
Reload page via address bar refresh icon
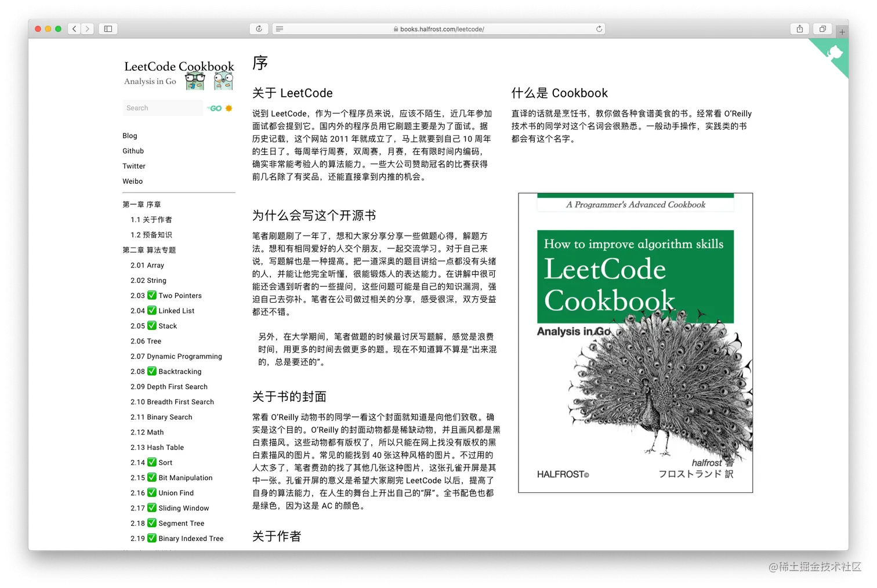click(x=599, y=29)
